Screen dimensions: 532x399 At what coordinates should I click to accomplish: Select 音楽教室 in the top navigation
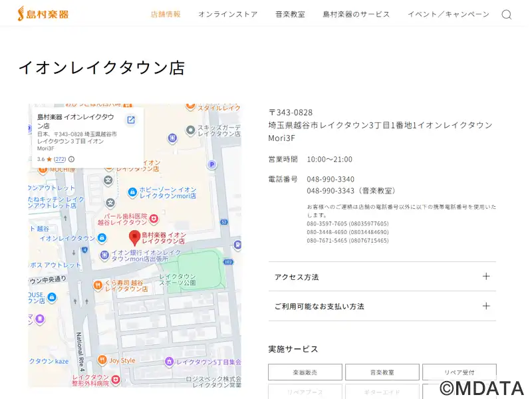coord(290,14)
